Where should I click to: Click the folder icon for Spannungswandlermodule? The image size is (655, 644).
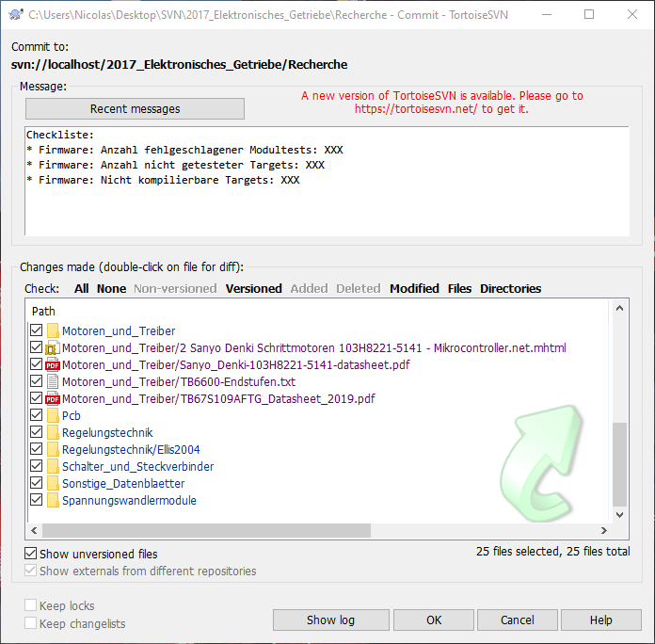pos(53,500)
